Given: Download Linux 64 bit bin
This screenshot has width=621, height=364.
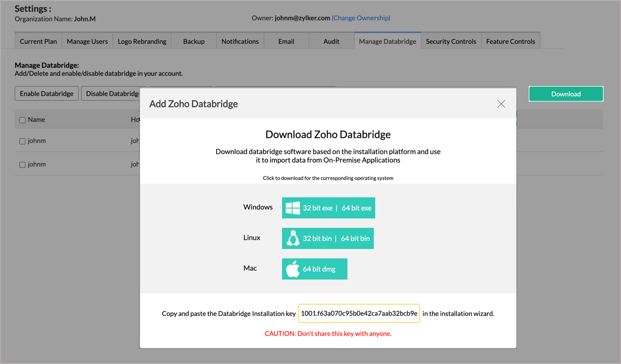Looking at the screenshot, I should 355,238.
